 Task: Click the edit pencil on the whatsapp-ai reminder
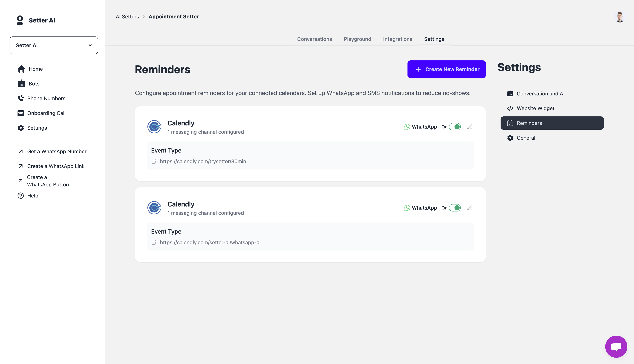click(x=469, y=208)
